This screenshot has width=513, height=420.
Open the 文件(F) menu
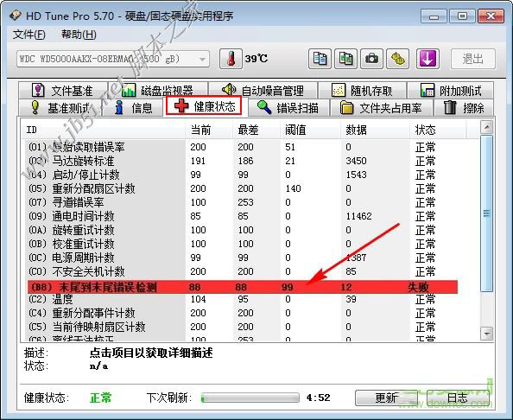(x=28, y=35)
